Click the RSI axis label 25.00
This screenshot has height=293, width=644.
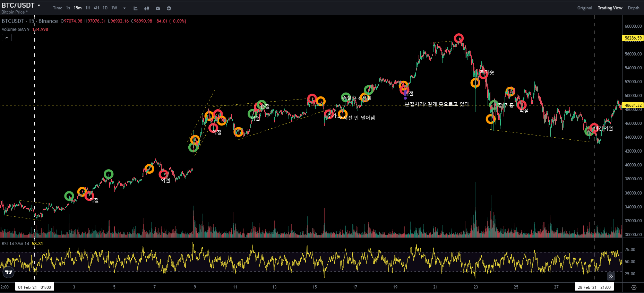click(630, 274)
